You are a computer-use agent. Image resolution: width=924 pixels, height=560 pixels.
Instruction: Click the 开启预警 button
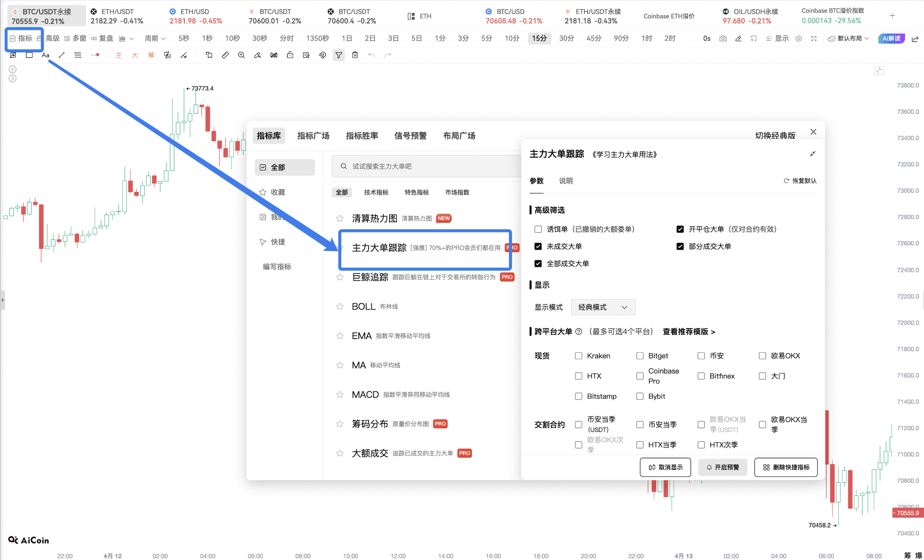pos(722,467)
